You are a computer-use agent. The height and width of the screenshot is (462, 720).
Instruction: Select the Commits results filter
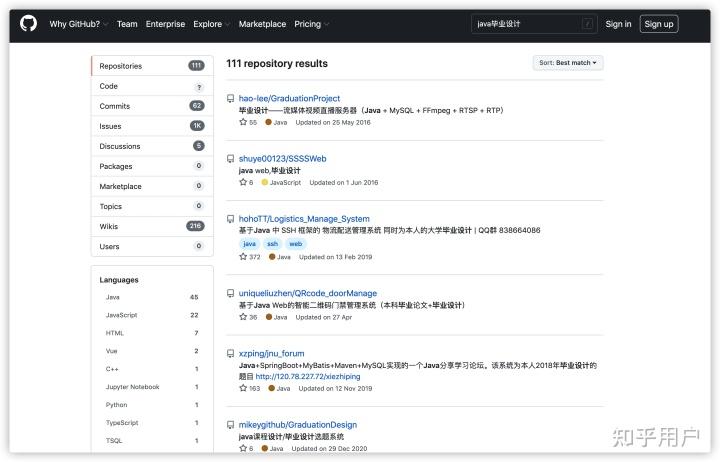[x=152, y=106]
